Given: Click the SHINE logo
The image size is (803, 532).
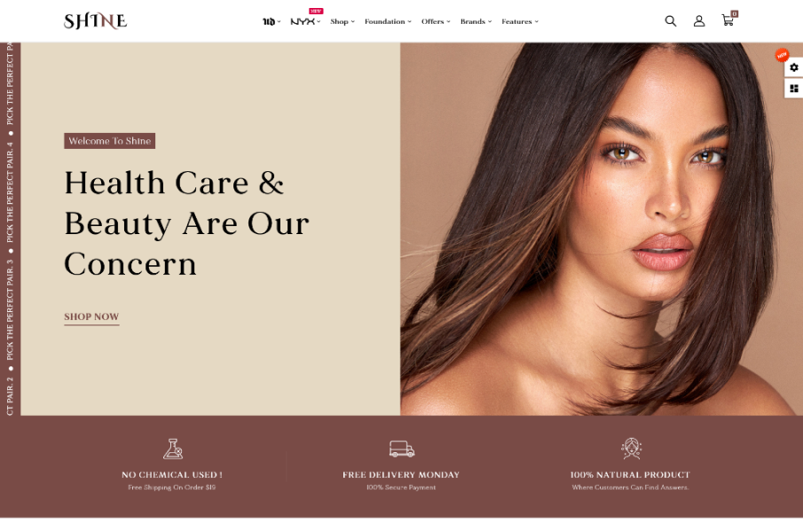Looking at the screenshot, I should click(95, 21).
